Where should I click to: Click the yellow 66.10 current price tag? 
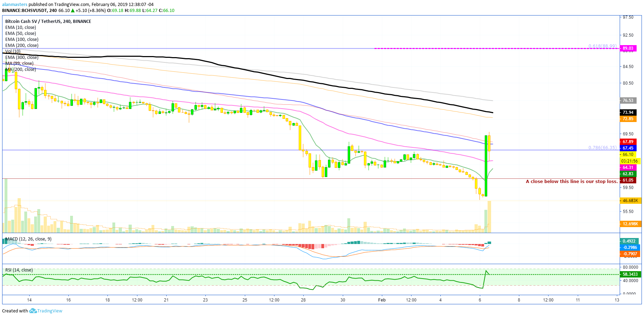pos(628,154)
